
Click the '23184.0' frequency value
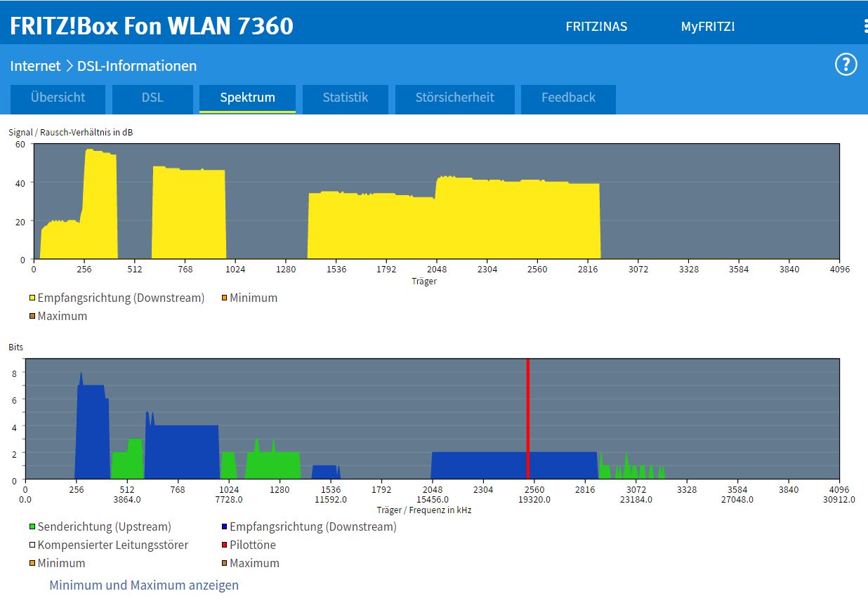(636, 500)
